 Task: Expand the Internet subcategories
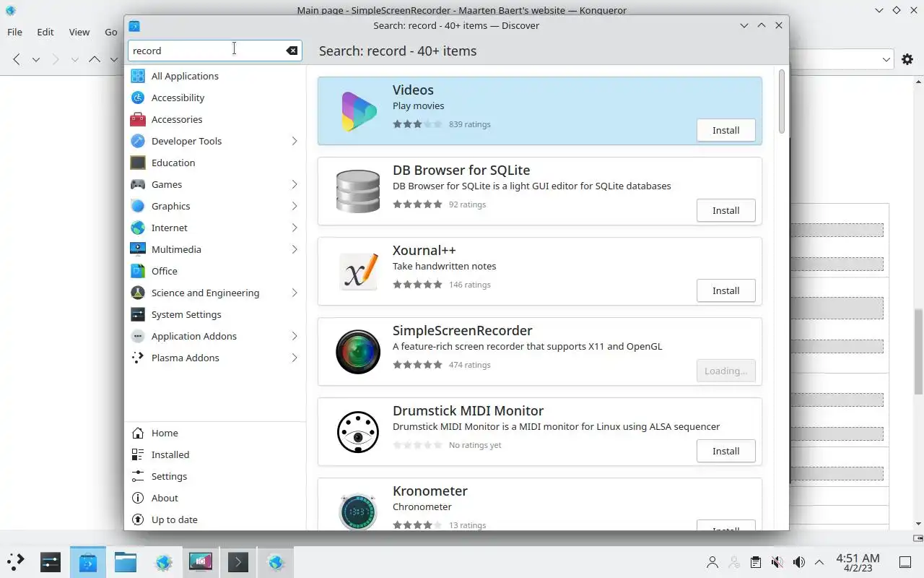(295, 228)
